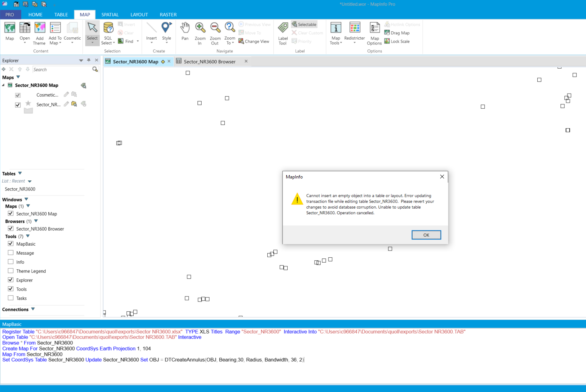Toggle the Selectable label option

[x=304, y=25]
